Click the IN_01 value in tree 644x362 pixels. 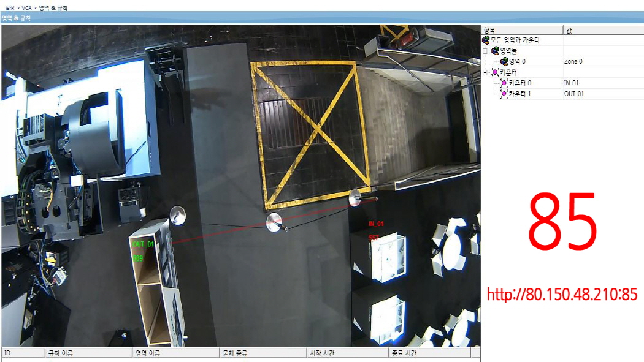pos(571,83)
